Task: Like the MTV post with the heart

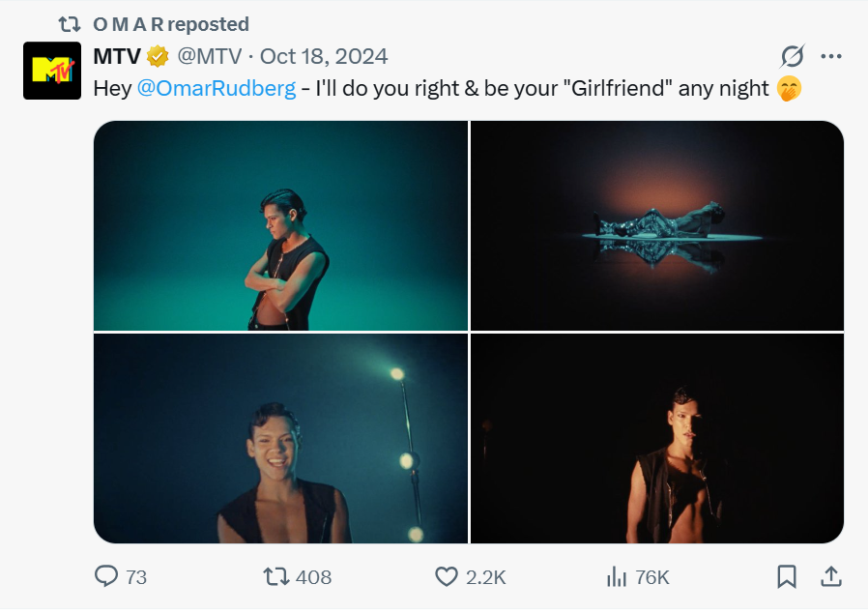Action: tap(447, 577)
